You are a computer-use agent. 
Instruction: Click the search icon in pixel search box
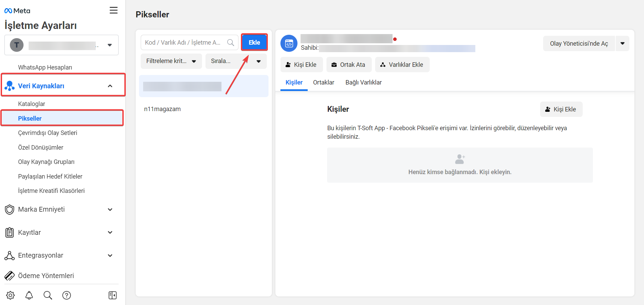[231, 43]
